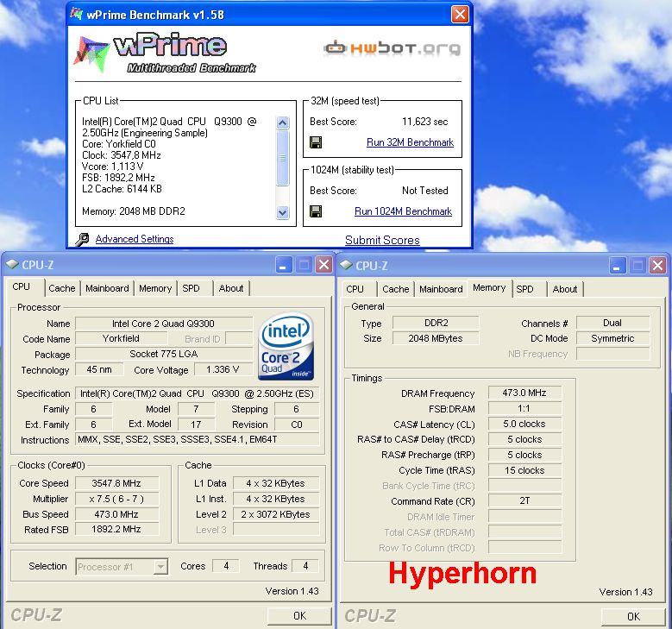Image resolution: width=672 pixels, height=629 pixels.
Task: Switch to Mainboard tab in right CPU-Z window
Action: [x=441, y=289]
